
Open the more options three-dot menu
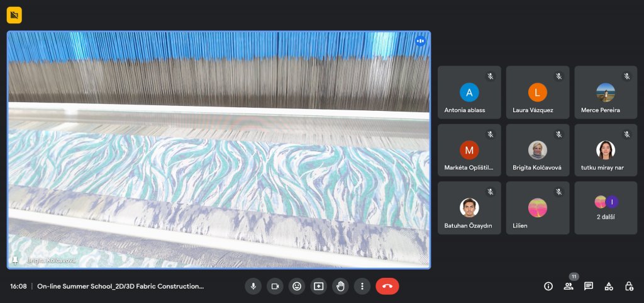click(x=362, y=286)
